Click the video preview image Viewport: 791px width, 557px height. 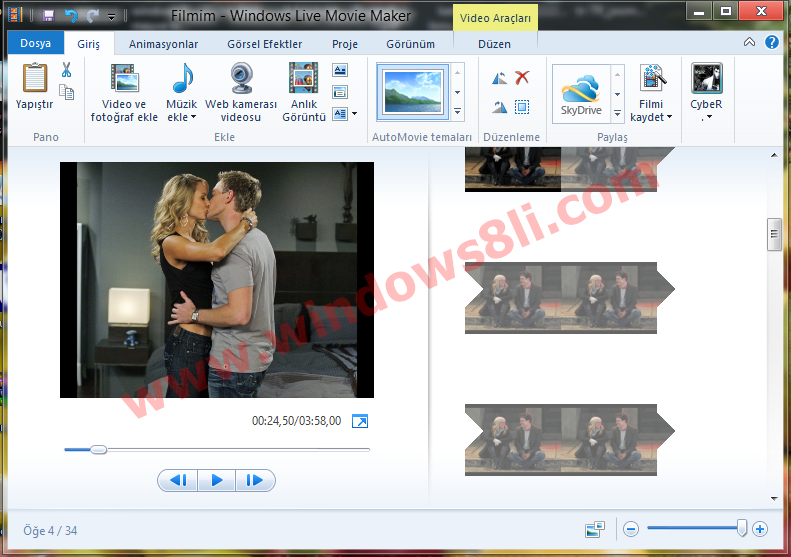[x=217, y=280]
